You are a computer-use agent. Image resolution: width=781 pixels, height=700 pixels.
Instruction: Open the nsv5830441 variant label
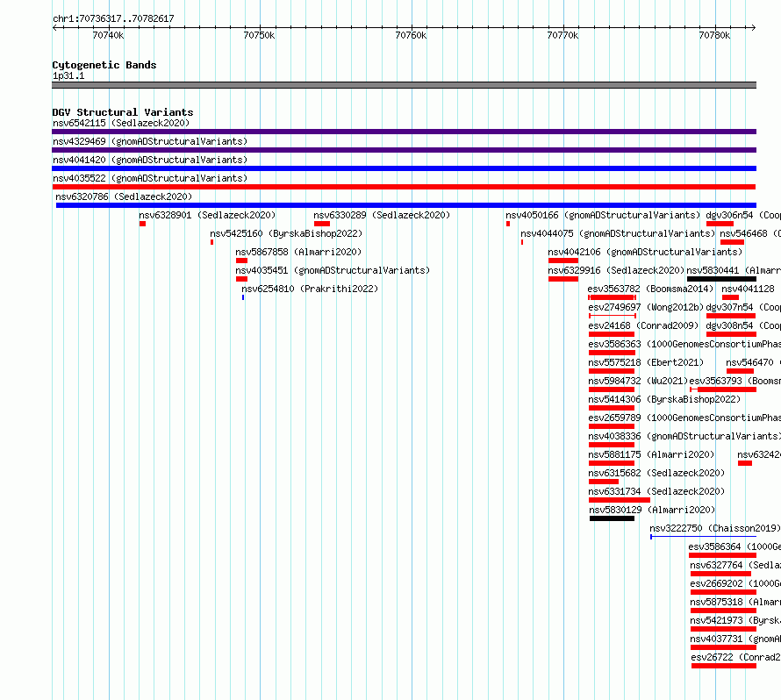point(734,270)
